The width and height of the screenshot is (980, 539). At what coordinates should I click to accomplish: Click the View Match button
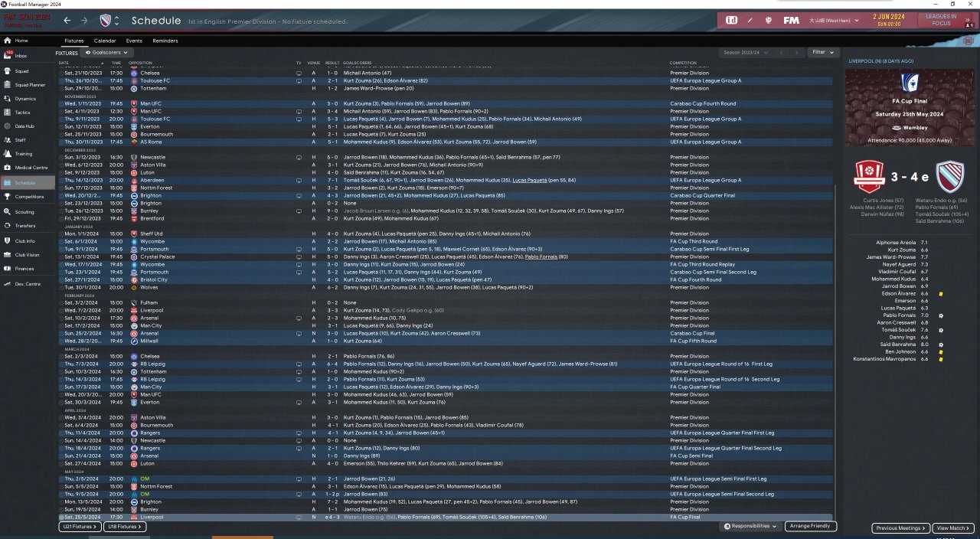point(953,528)
